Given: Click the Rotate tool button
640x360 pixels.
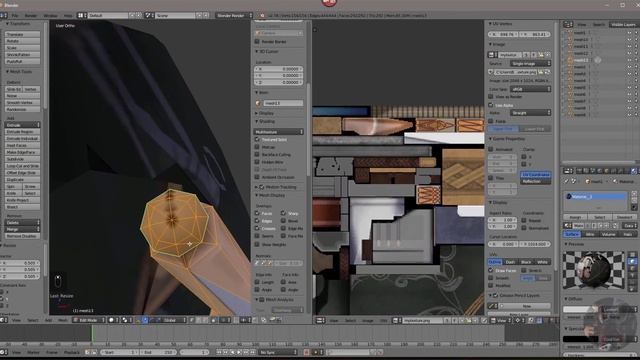Looking at the screenshot, I should click(22, 41).
